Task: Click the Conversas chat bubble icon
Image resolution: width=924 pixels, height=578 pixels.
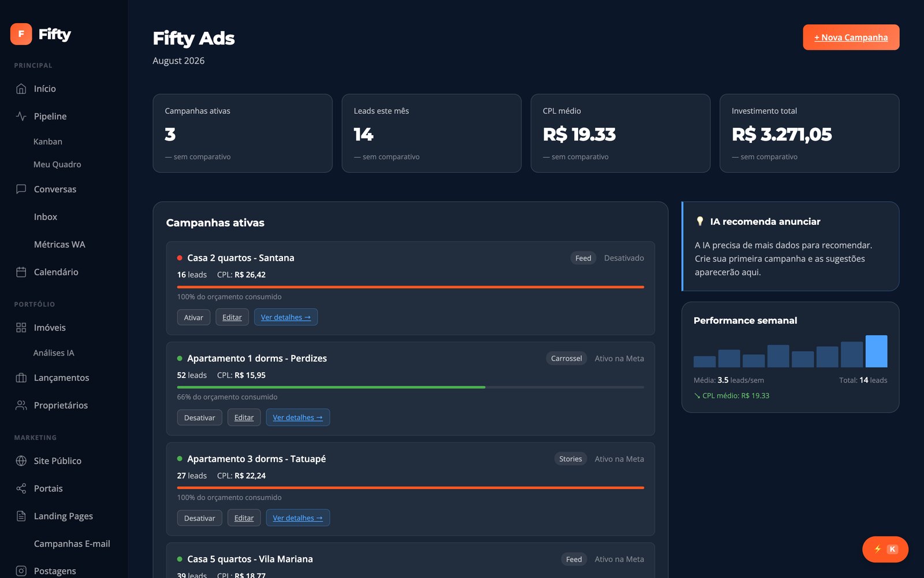Action: tap(21, 189)
